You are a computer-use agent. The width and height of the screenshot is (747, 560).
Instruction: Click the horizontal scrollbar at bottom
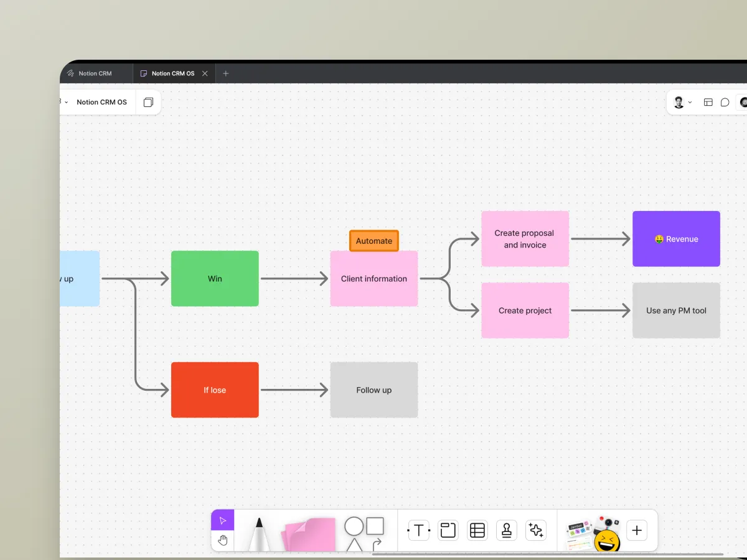548,554
